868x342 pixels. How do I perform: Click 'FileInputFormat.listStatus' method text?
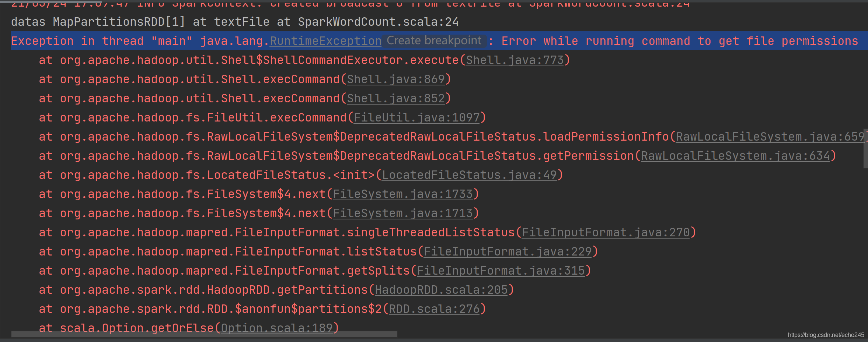[326, 251]
